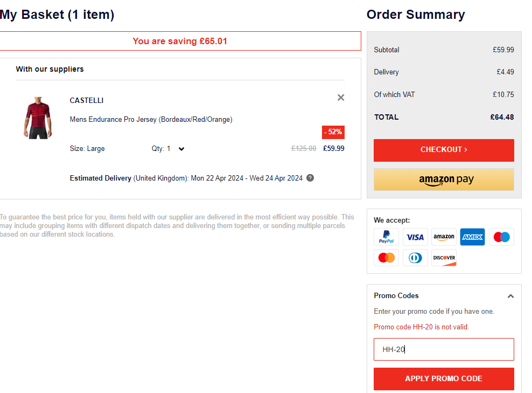Proceed to checkout
Screen dimensions: 532x393
pyautogui.click(x=444, y=150)
